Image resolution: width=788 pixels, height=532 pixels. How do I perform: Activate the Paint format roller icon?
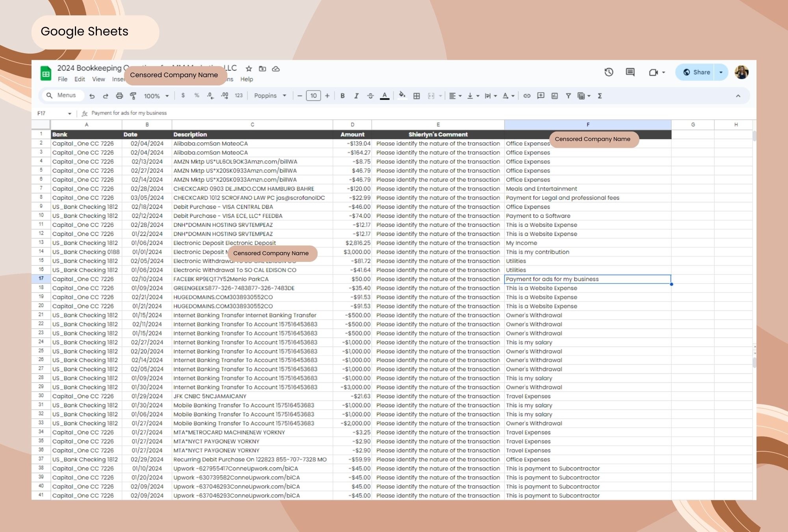(133, 96)
